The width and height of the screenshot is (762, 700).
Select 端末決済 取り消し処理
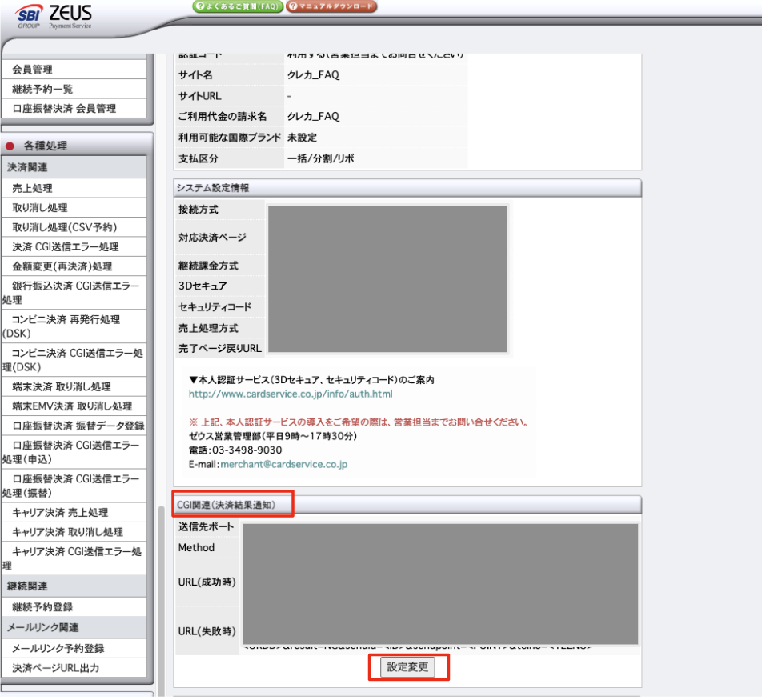pyautogui.click(x=74, y=386)
